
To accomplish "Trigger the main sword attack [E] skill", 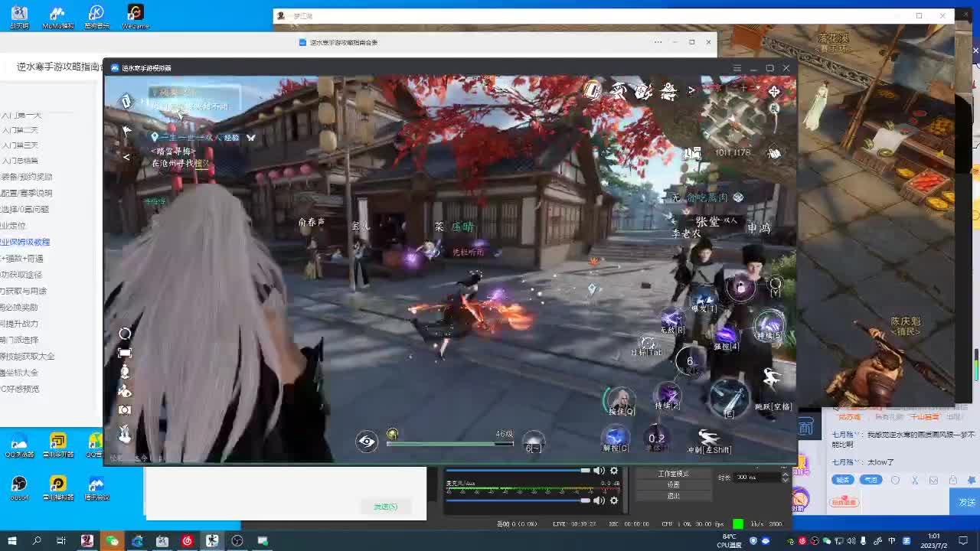I will (729, 396).
